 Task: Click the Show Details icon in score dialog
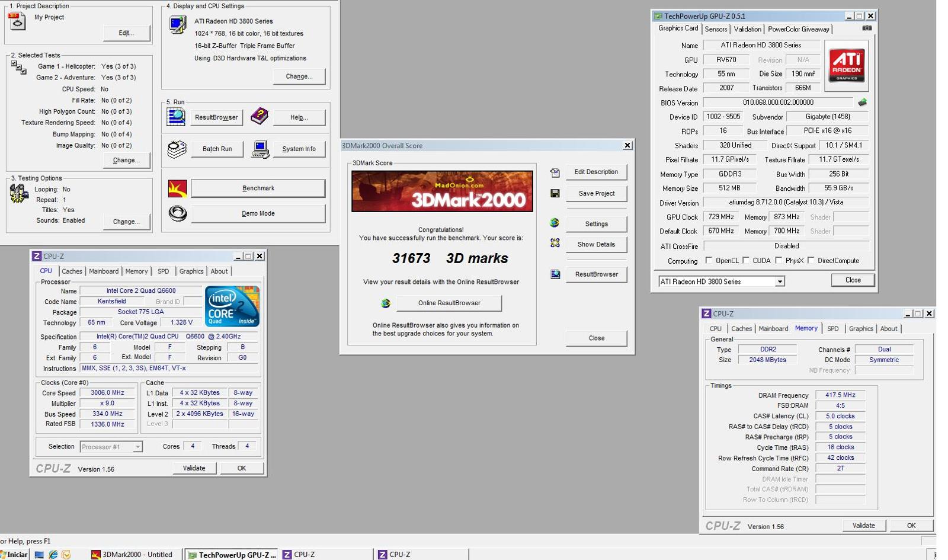(x=555, y=243)
